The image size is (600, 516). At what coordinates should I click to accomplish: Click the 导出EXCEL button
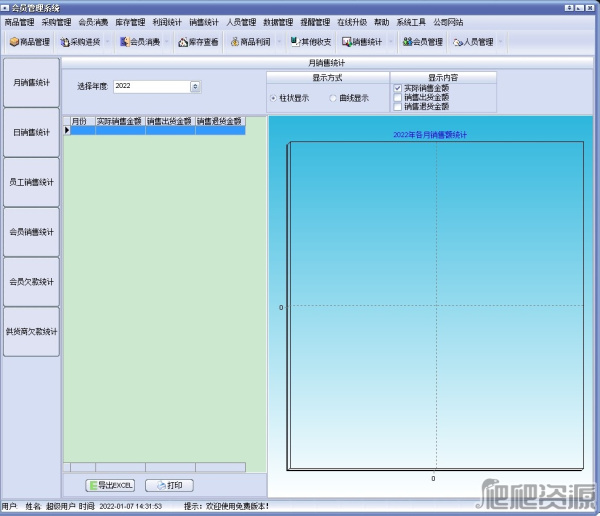(110, 485)
